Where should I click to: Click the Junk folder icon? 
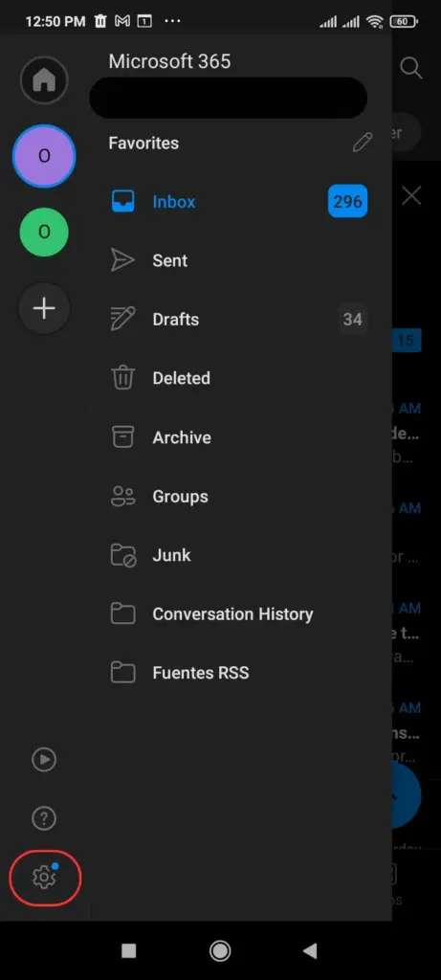tap(123, 555)
